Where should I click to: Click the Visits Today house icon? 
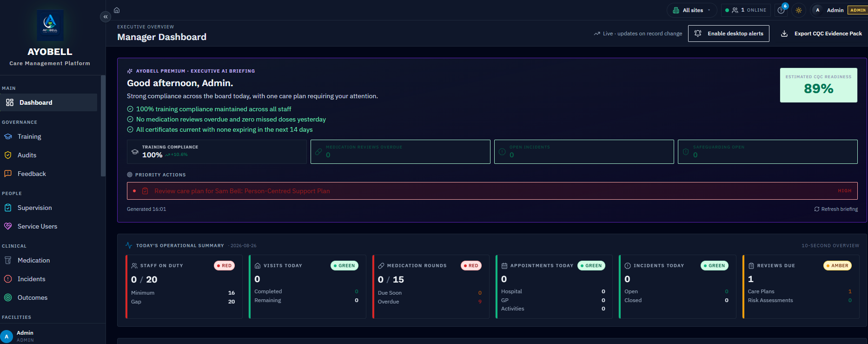pyautogui.click(x=258, y=266)
